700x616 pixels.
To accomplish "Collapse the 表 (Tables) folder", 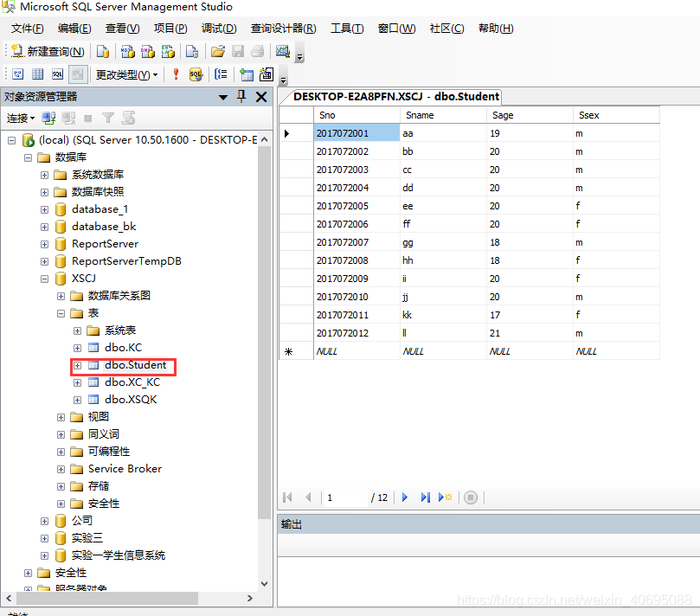I will click(60, 313).
